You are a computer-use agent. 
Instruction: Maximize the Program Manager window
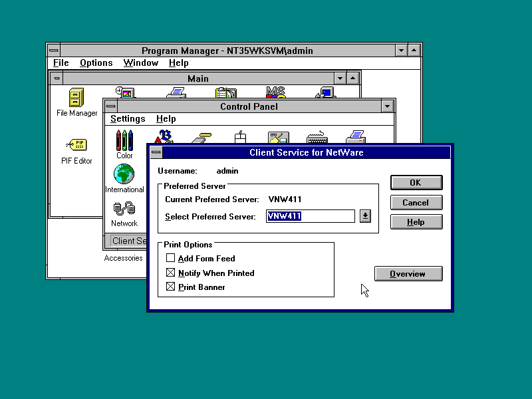(x=414, y=51)
